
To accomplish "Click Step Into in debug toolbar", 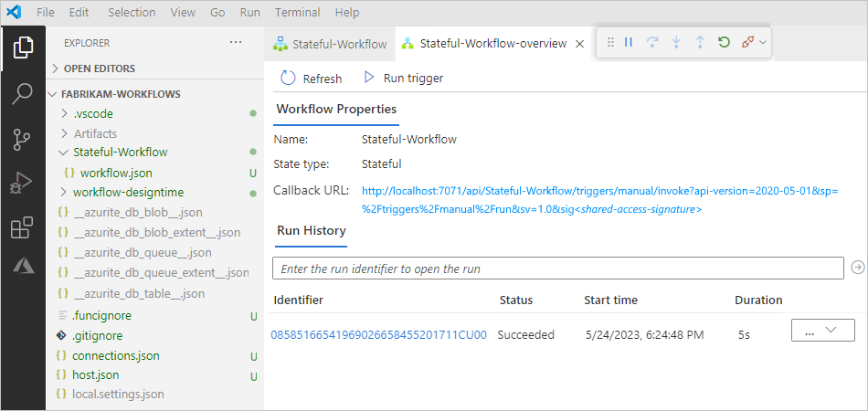I will [x=676, y=42].
